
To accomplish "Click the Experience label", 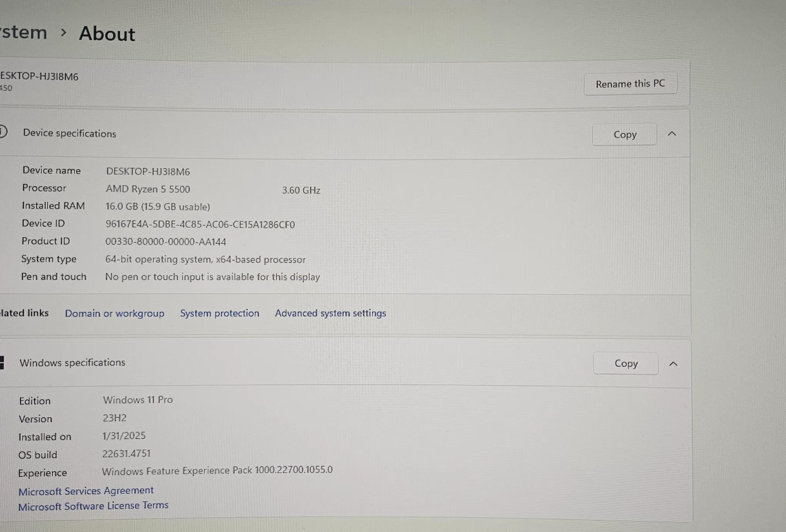I will tap(42, 473).
